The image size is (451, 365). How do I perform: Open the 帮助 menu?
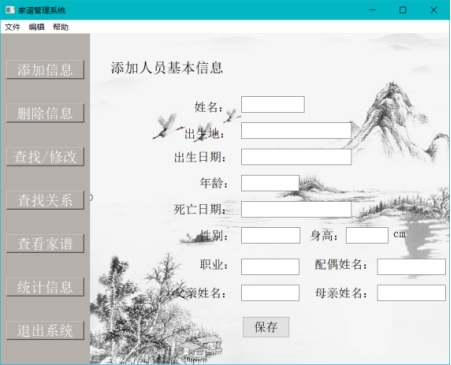click(x=61, y=27)
